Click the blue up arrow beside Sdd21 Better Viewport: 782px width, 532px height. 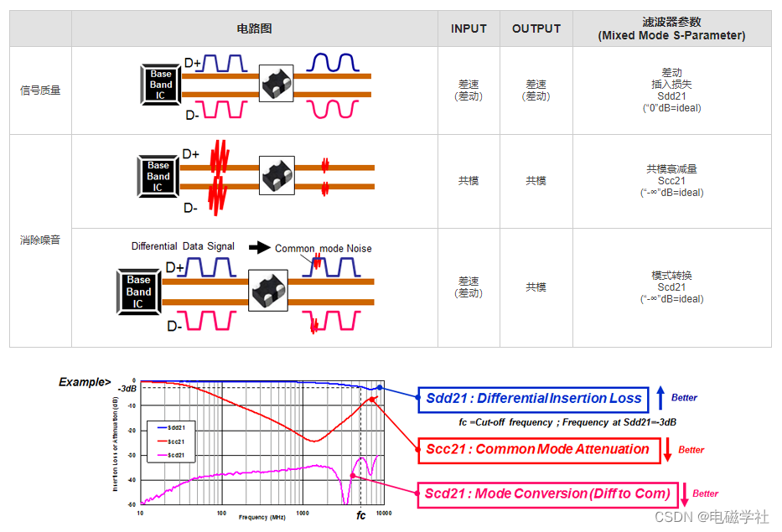coord(660,398)
